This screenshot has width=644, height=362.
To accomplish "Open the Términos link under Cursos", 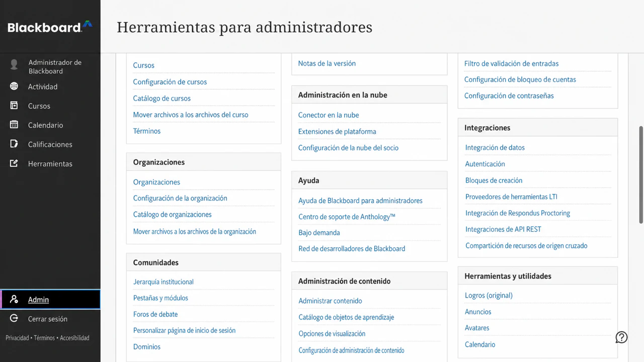I will 147,131.
